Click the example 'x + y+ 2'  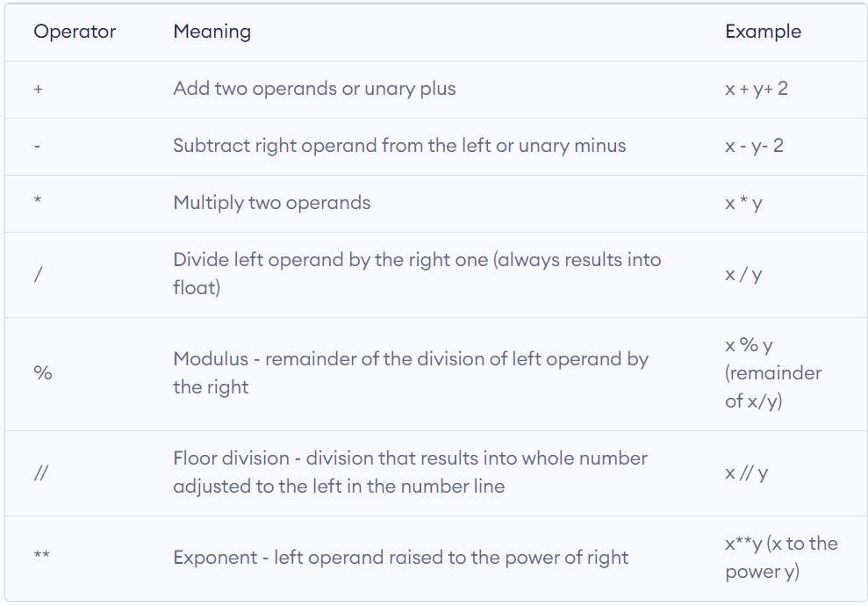757,89
